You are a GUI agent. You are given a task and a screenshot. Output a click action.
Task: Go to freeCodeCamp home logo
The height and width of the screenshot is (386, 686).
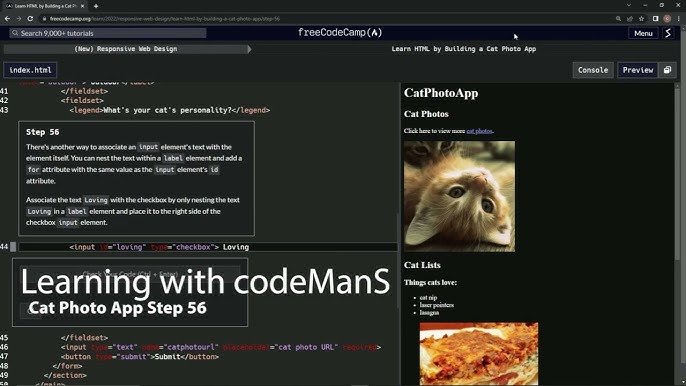pyautogui.click(x=340, y=33)
